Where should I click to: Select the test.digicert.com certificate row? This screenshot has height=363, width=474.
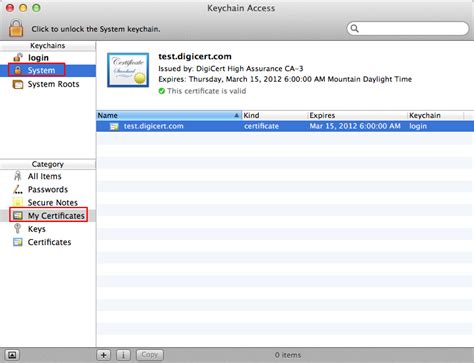point(285,126)
